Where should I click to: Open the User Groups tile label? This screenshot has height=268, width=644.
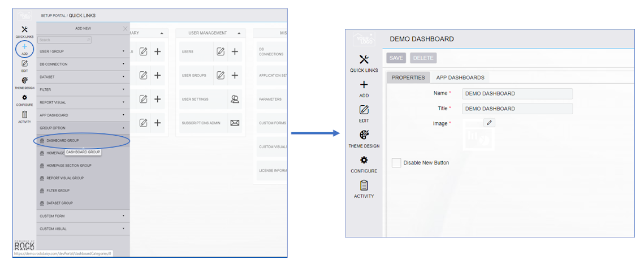coord(194,76)
